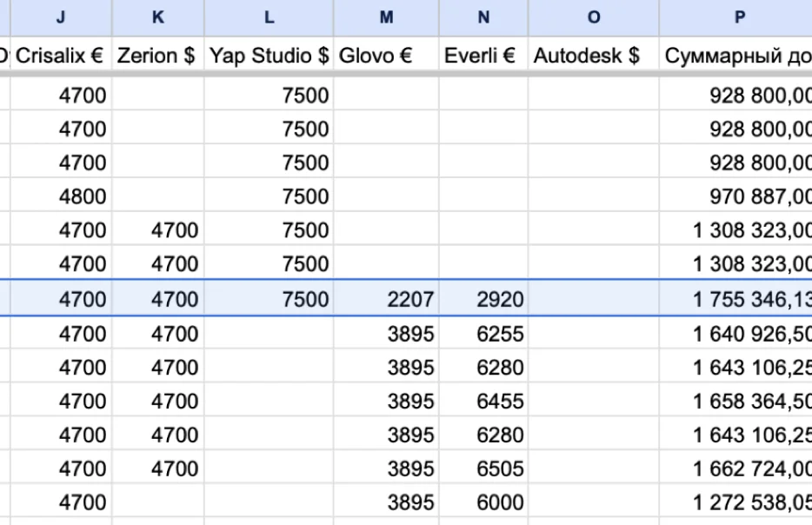The image size is (812, 525).
Task: Select Glovo 3895 in the 6505 row
Action: click(x=386, y=468)
